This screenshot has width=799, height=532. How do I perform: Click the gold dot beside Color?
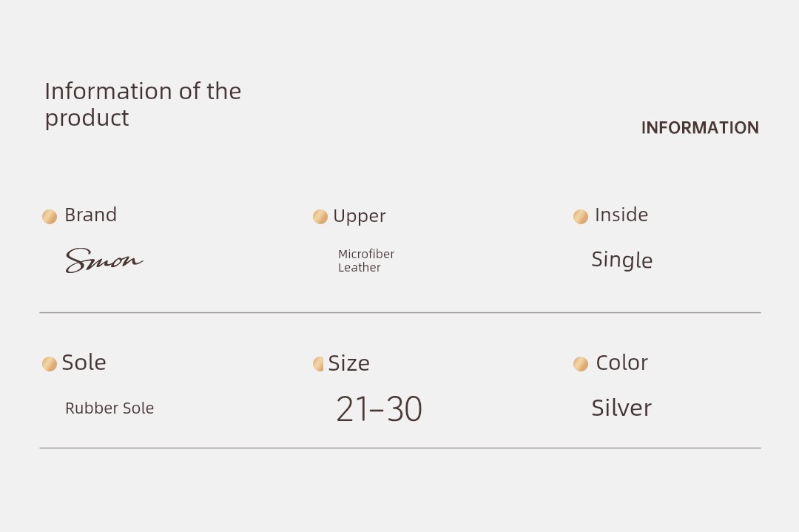point(581,364)
